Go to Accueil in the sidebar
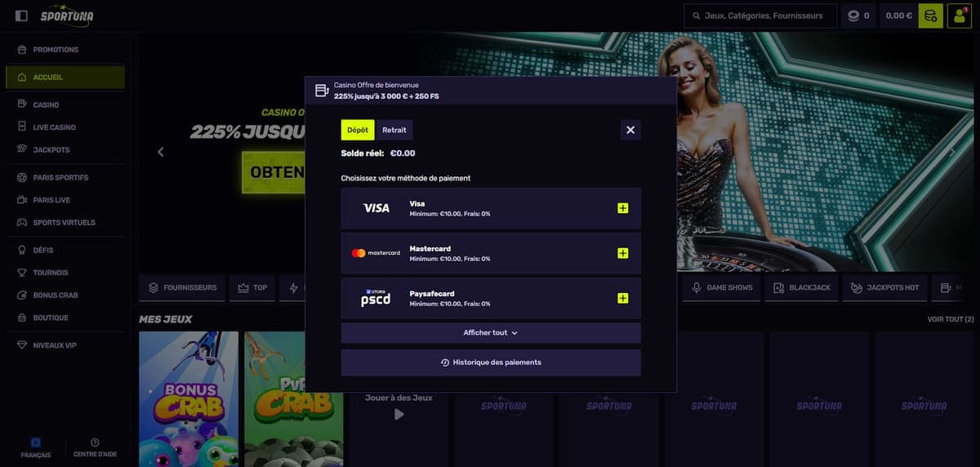The width and height of the screenshot is (980, 467). [x=65, y=78]
